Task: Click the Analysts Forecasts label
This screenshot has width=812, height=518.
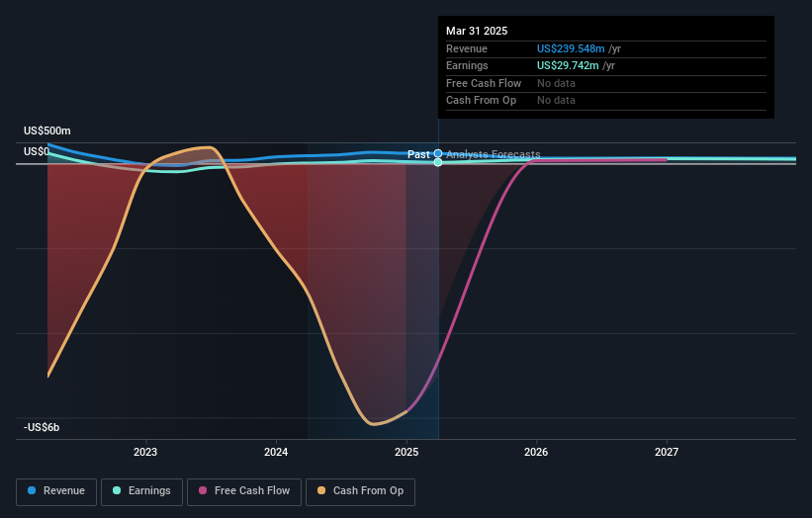Action: pyautogui.click(x=493, y=154)
